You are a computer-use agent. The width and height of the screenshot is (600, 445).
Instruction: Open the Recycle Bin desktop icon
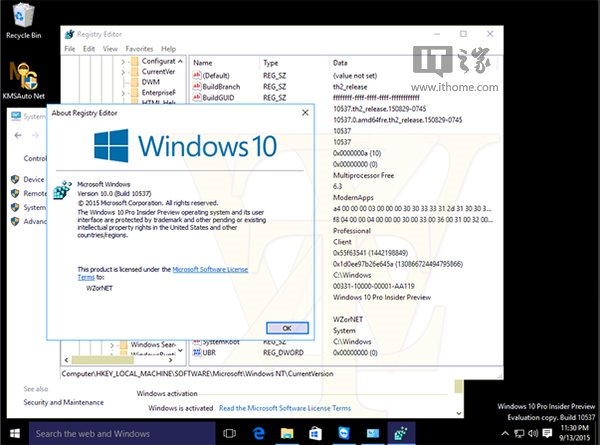(x=23, y=20)
